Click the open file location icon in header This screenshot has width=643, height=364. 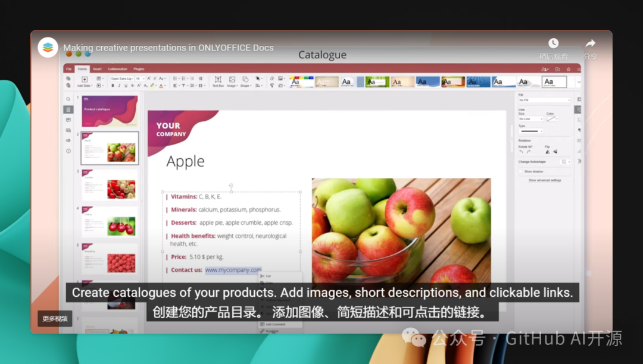pos(557,69)
